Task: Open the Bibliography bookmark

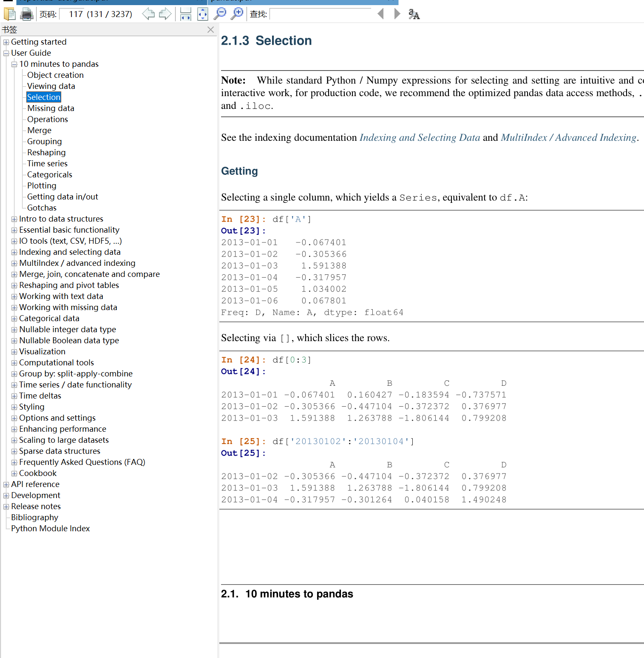Action: click(34, 517)
